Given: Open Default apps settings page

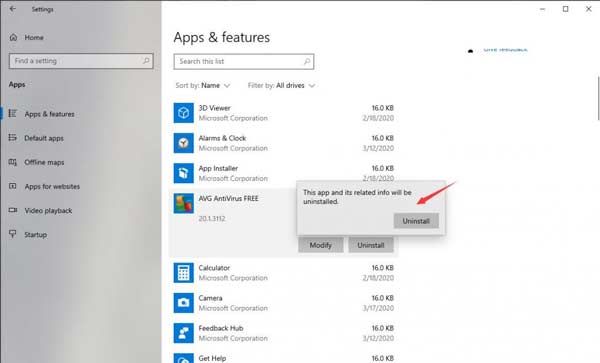Looking at the screenshot, I should tap(44, 138).
